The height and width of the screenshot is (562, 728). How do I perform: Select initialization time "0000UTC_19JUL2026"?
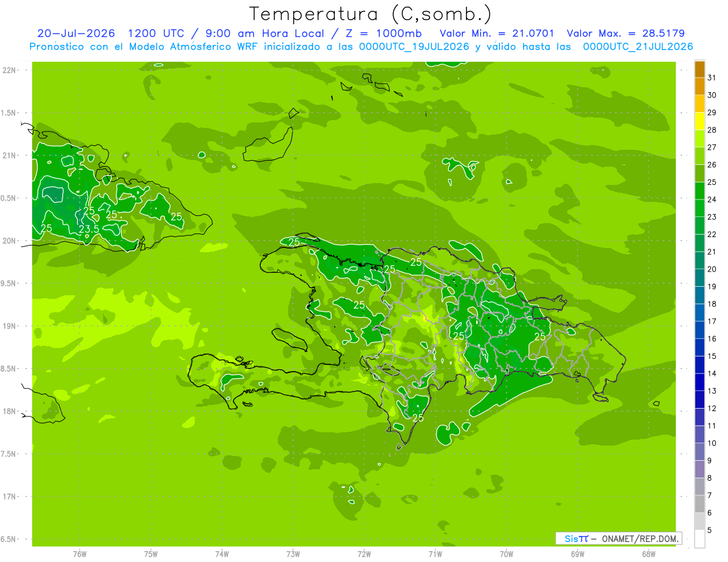(414, 47)
